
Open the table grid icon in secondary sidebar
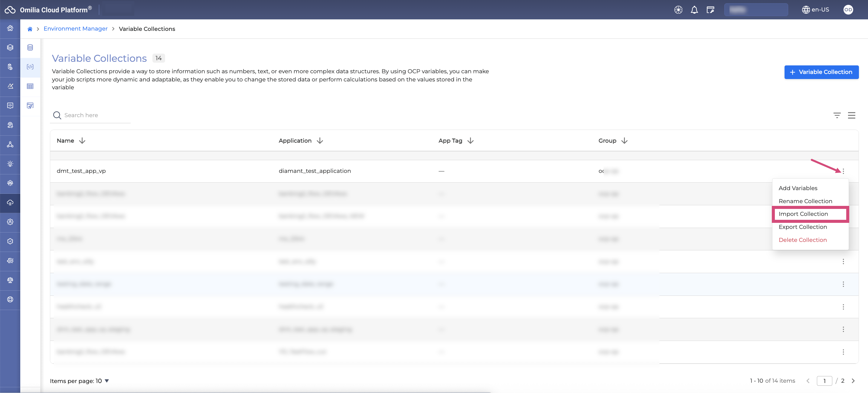pos(30,86)
